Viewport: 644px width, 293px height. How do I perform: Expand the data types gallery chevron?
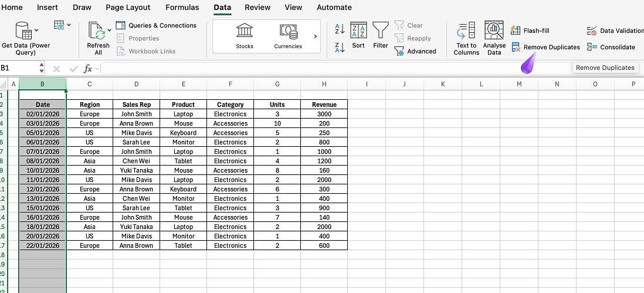click(315, 36)
